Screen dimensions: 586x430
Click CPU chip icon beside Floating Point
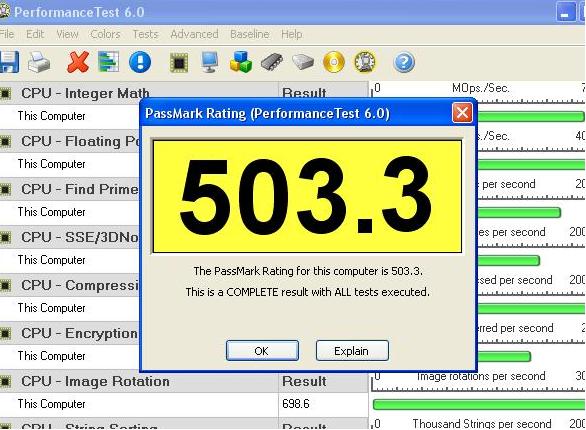coord(5,142)
